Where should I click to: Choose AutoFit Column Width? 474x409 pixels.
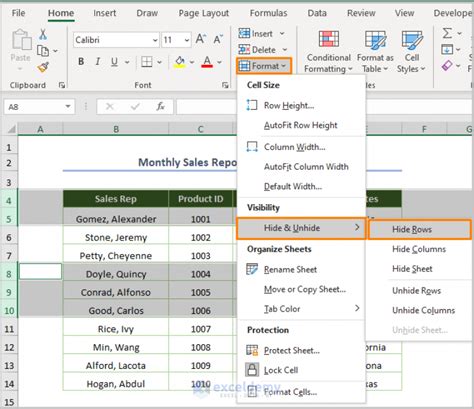click(301, 167)
